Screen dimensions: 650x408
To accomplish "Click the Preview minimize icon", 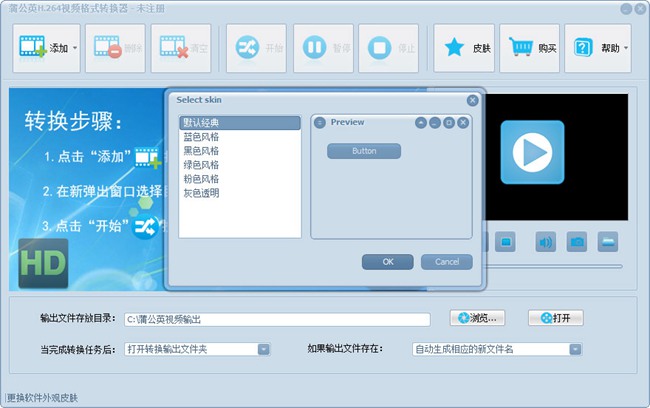I will pos(435,123).
